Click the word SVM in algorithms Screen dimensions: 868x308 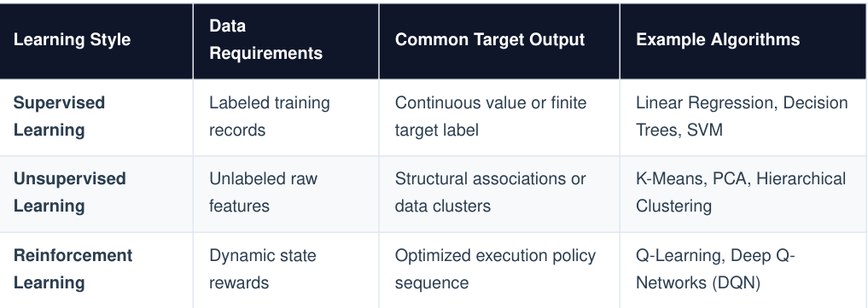click(705, 131)
